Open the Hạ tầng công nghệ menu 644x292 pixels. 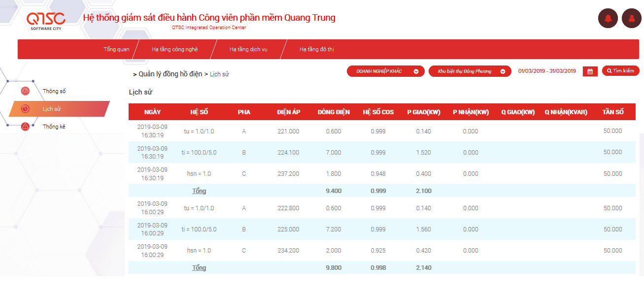[x=174, y=49]
